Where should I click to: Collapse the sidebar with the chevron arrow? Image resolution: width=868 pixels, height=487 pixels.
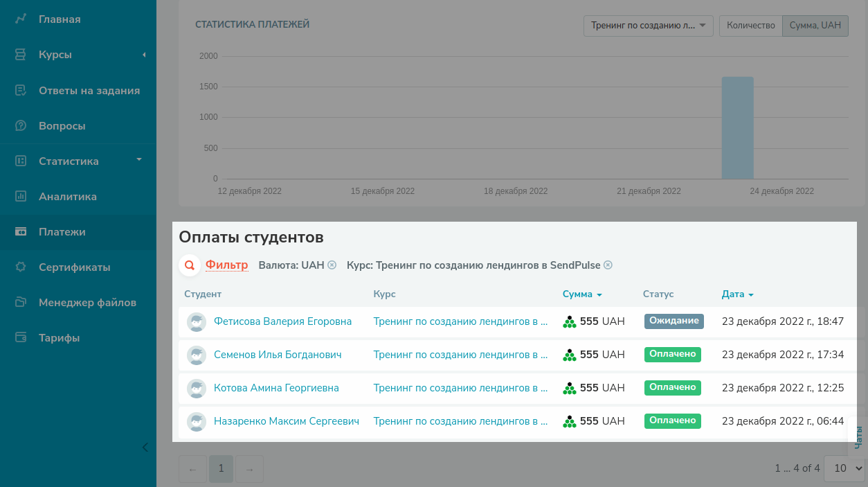tap(145, 448)
